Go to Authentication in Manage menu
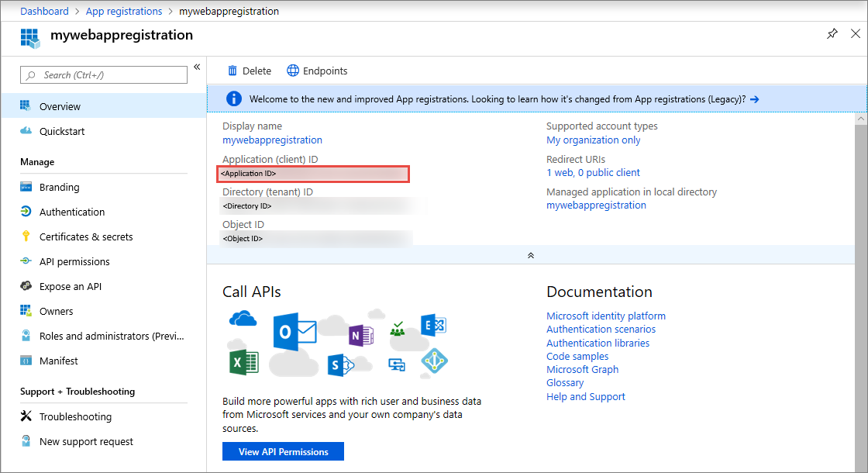 (72, 212)
